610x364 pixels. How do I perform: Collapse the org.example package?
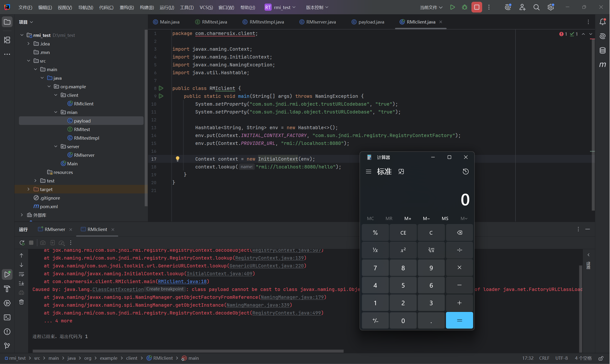coord(49,86)
